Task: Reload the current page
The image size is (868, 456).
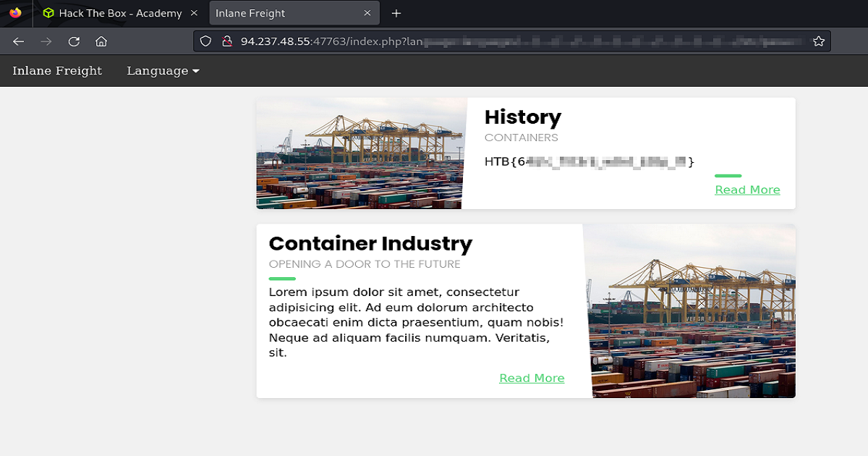Action: coord(74,41)
